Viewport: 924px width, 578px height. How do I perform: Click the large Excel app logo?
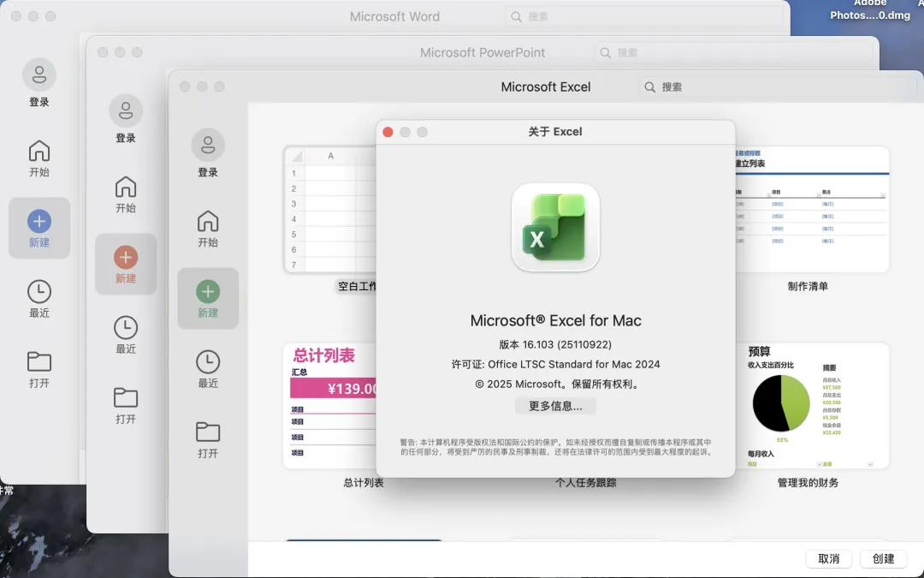tap(555, 228)
